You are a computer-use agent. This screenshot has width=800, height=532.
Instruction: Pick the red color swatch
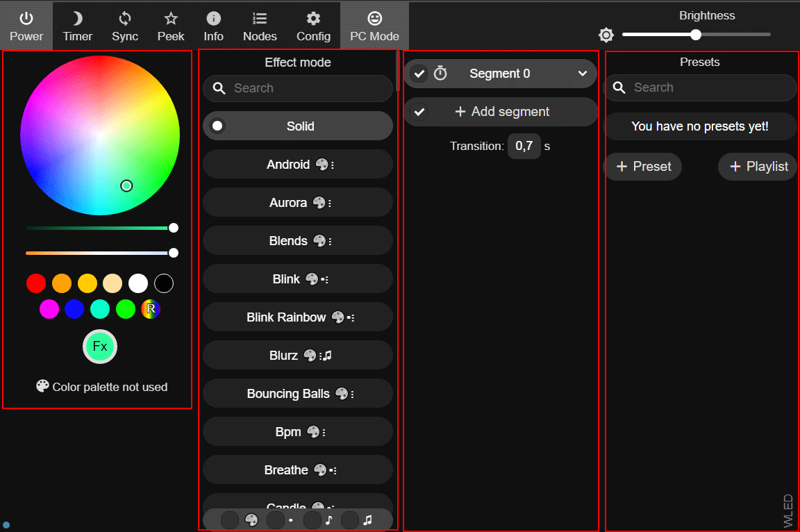point(36,283)
